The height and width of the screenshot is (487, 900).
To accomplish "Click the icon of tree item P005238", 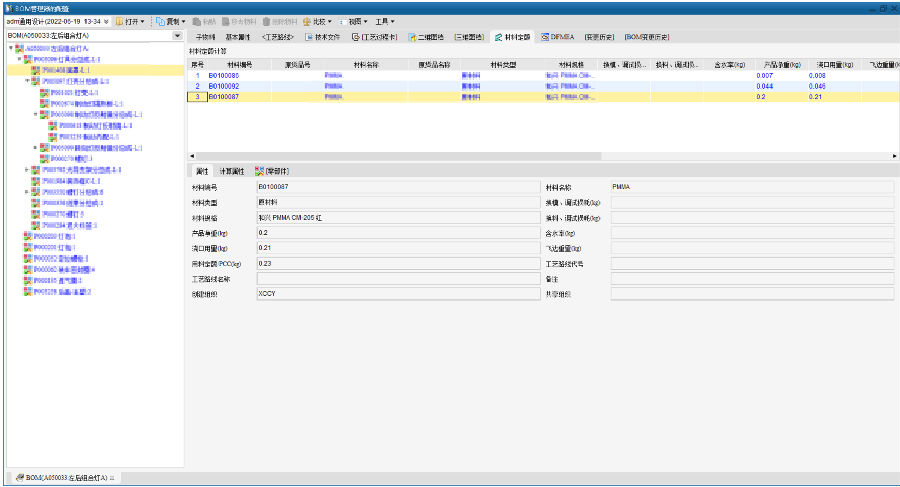I will [x=26, y=292].
